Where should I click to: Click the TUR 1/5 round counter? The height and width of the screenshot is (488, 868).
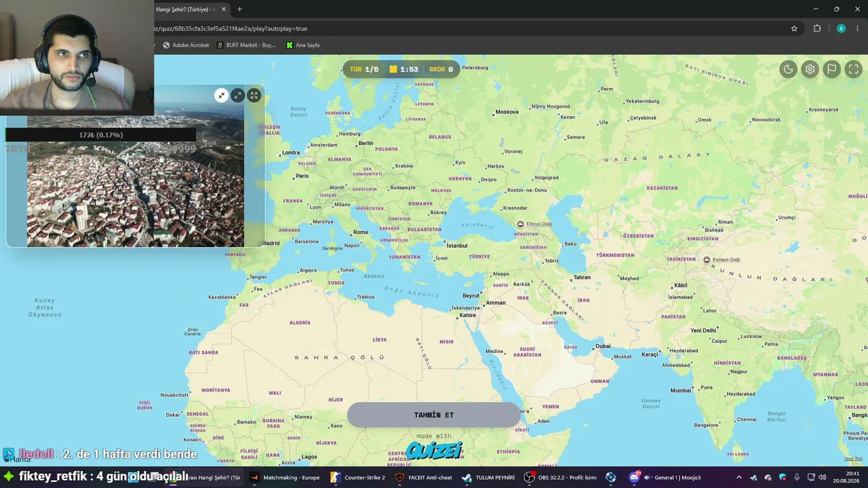(x=364, y=69)
